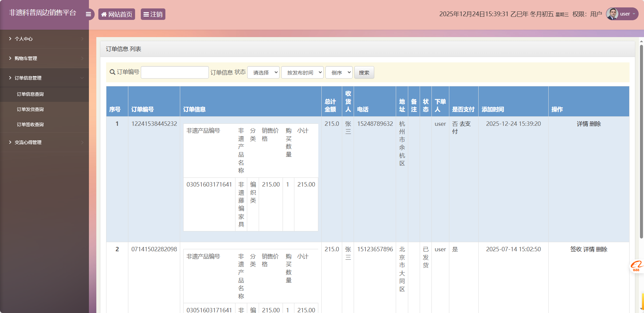The height and width of the screenshot is (313, 644).
Task: Click the home icon on 网站首页 button
Action: [104, 14]
